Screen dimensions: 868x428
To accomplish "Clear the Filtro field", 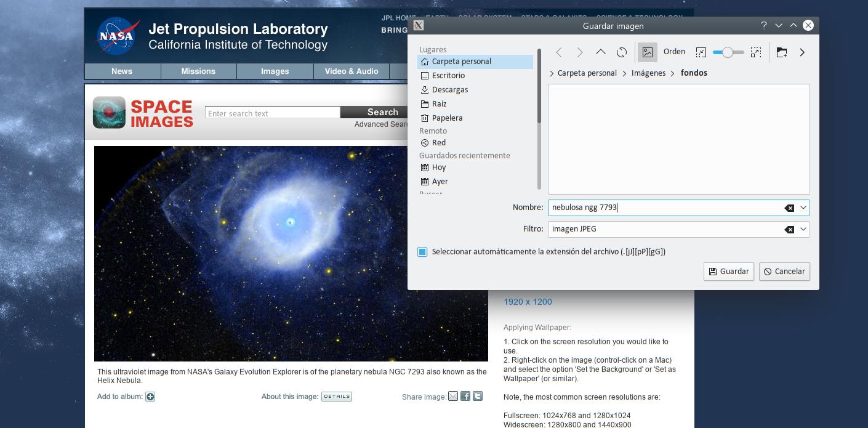I will [x=789, y=230].
